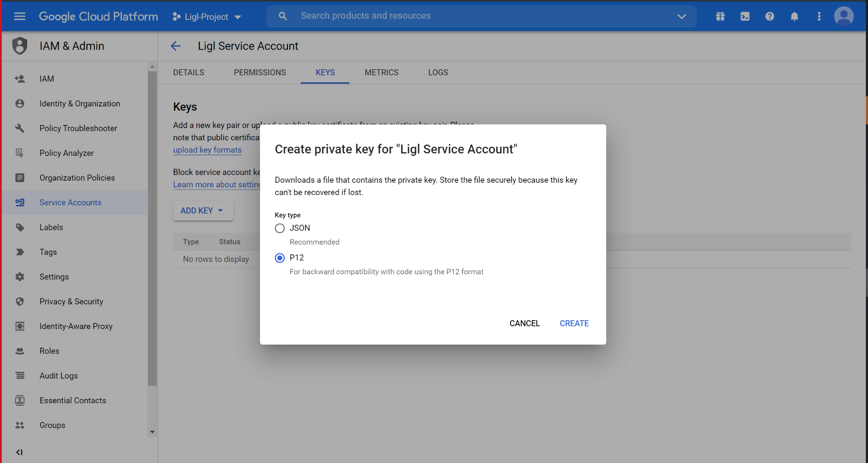Click the Type column header
The image size is (868, 463).
[191, 242]
